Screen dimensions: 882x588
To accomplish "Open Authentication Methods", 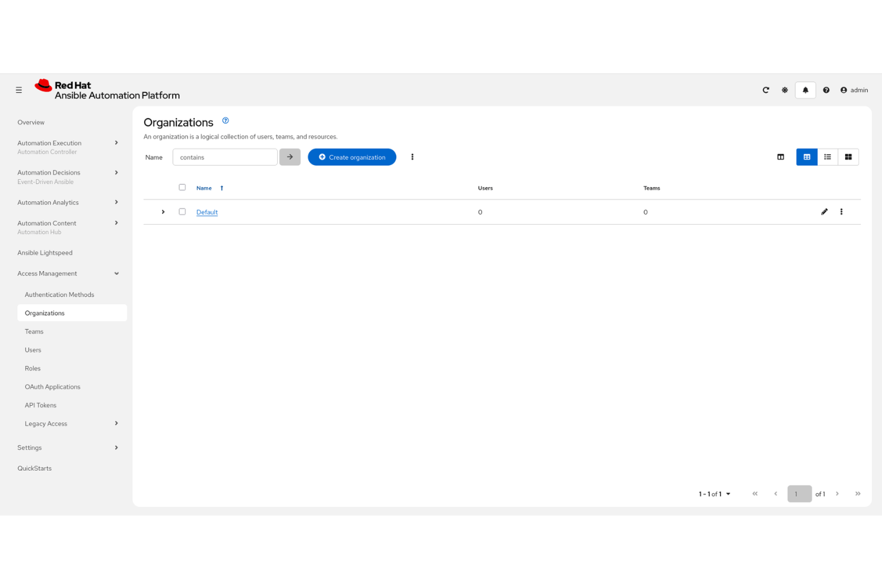I will (x=60, y=295).
